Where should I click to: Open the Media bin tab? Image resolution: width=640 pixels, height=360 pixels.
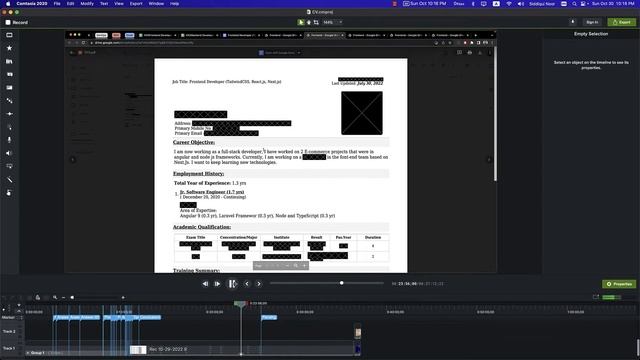(9, 35)
